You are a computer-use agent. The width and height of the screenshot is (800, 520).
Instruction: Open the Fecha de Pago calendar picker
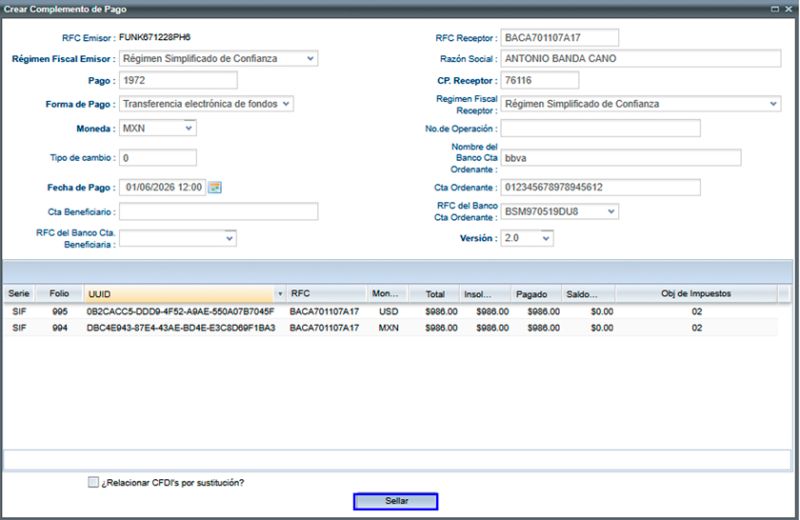click(x=215, y=187)
